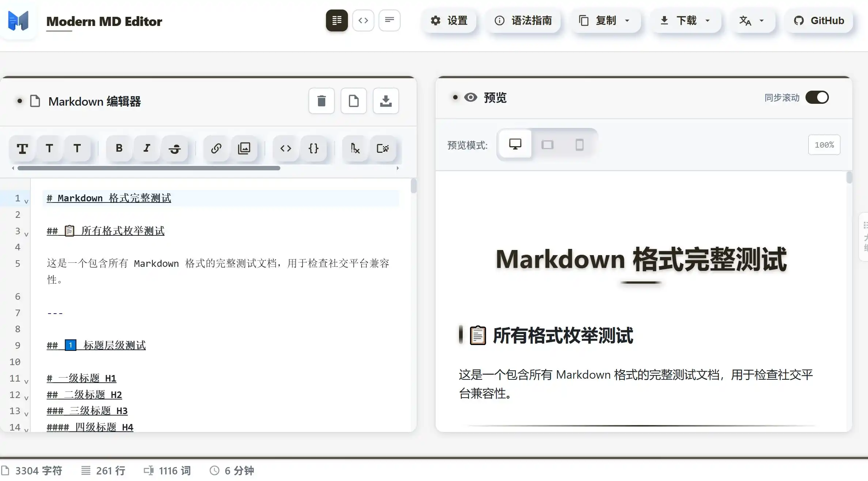Insert a hyperlink
This screenshot has width=868, height=481.
[x=216, y=148]
